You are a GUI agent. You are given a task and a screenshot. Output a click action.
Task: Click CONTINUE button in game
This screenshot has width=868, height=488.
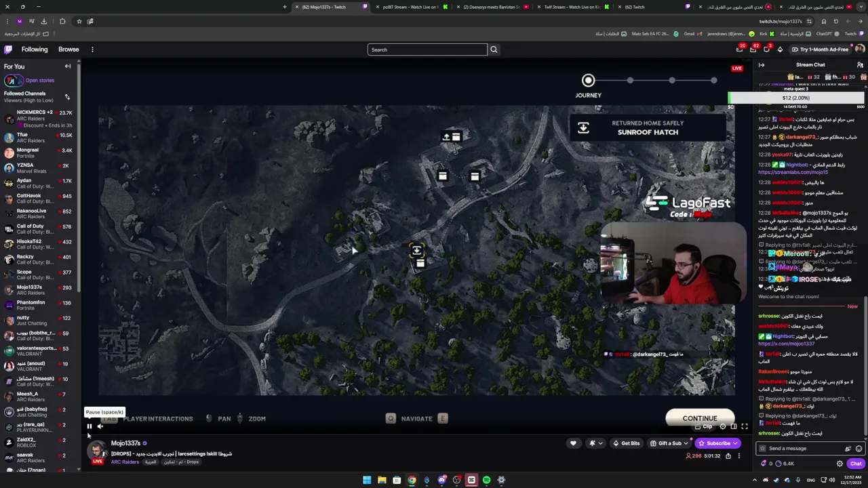tap(699, 418)
